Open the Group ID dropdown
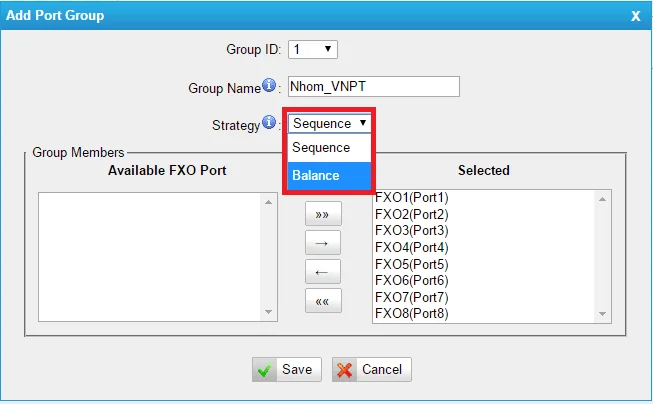 coord(313,50)
